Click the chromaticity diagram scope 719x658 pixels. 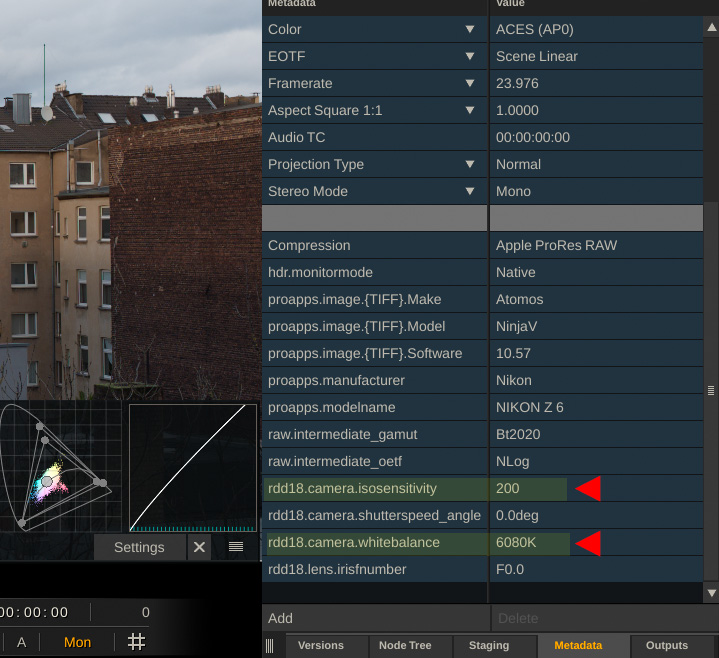61,466
